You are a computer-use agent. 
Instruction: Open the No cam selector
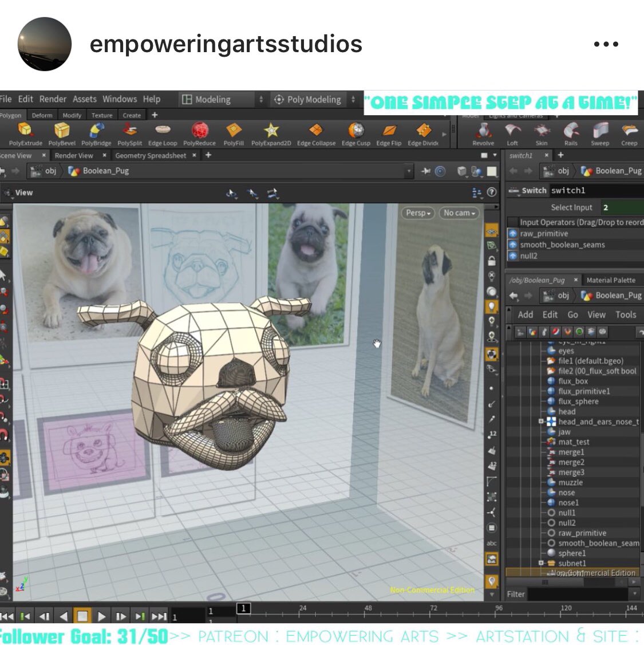458,213
